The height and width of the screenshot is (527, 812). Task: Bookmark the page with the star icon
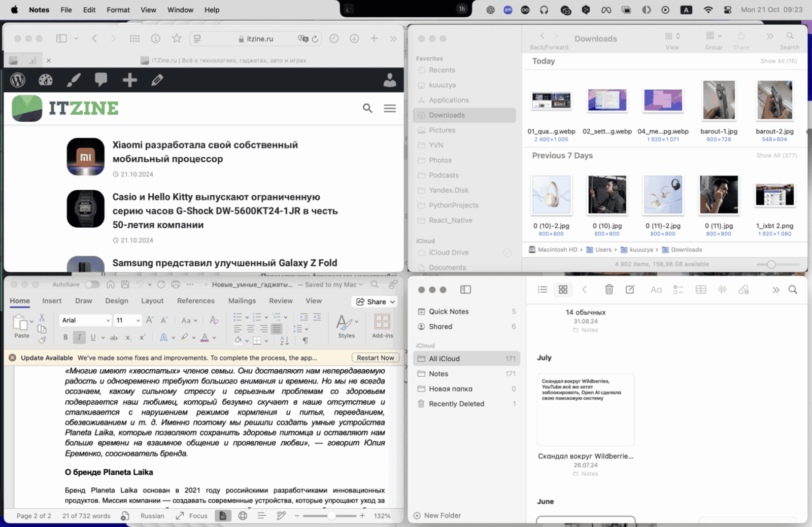177,39
